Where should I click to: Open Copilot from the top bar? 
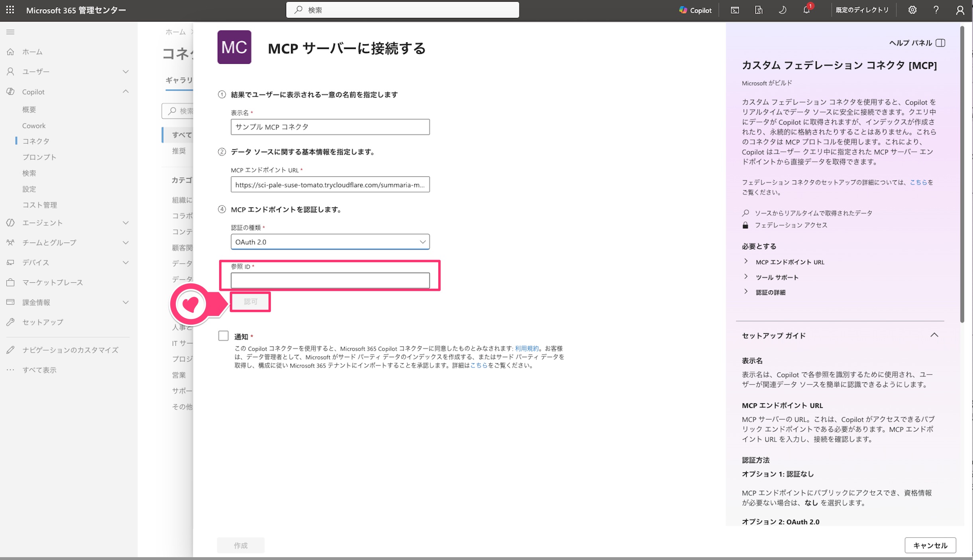click(695, 10)
